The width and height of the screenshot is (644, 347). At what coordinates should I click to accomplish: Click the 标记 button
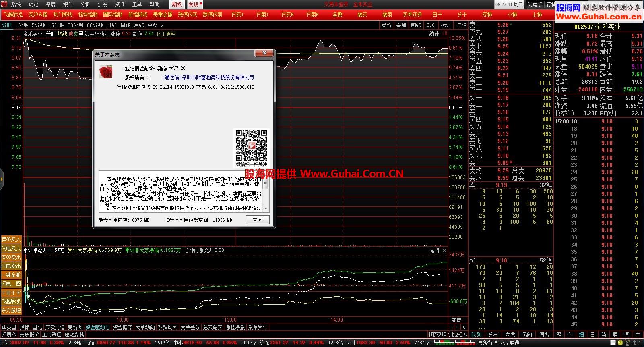click(446, 25)
